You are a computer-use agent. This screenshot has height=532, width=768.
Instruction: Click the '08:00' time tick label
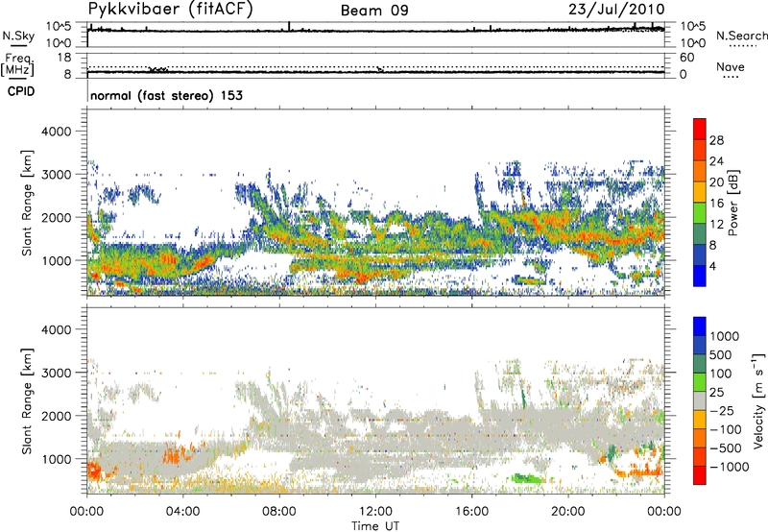click(x=278, y=512)
